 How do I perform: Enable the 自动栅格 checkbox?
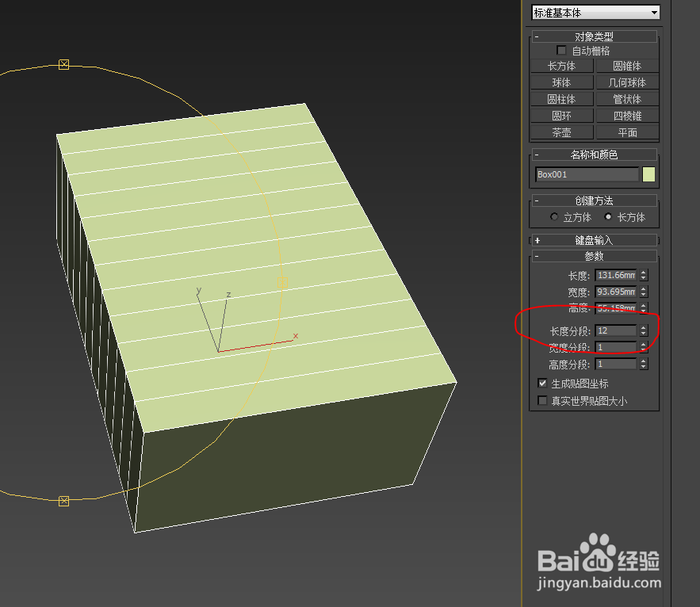tap(561, 51)
